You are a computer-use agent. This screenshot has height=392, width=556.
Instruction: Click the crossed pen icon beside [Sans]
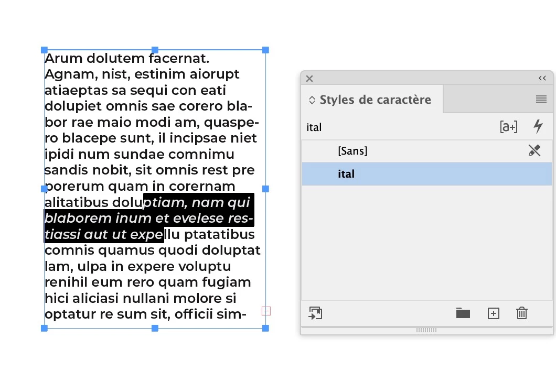pyautogui.click(x=534, y=150)
